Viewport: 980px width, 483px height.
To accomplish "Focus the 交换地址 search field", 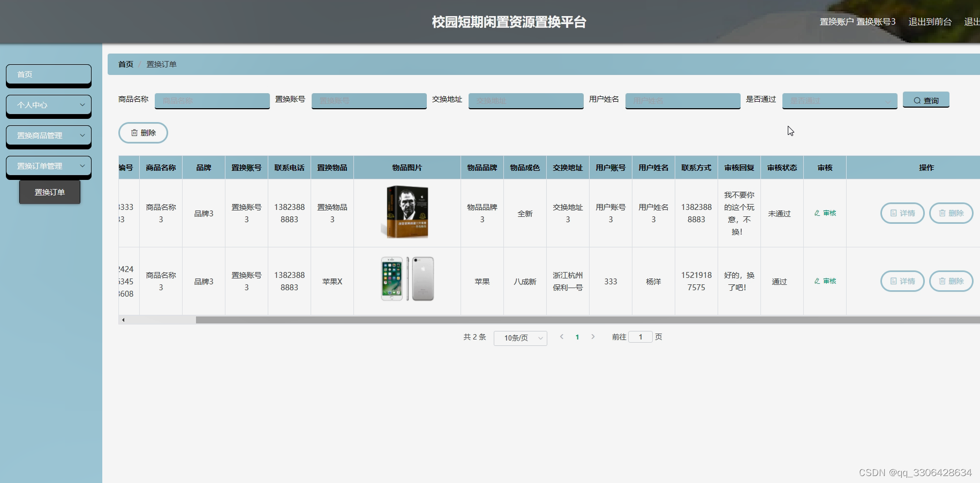I will click(526, 101).
